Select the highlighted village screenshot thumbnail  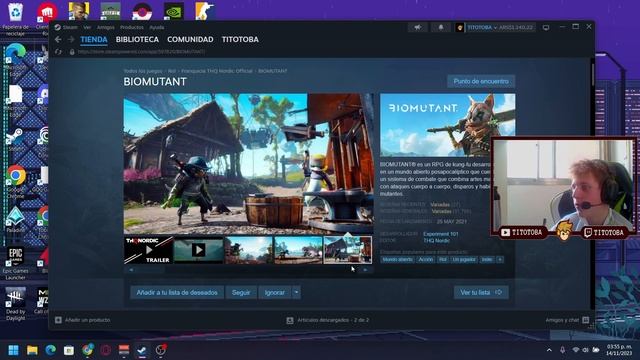(x=348, y=250)
